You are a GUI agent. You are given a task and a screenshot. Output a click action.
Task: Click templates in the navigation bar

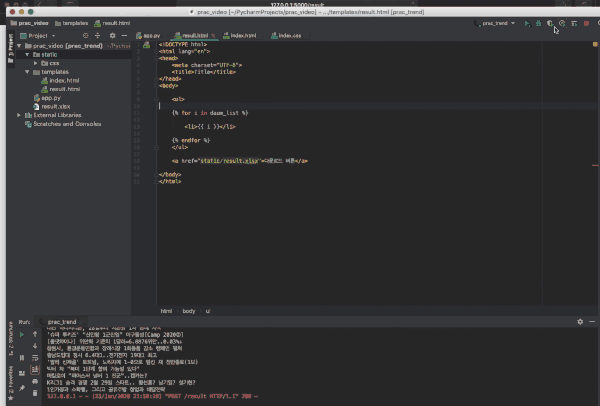point(75,22)
